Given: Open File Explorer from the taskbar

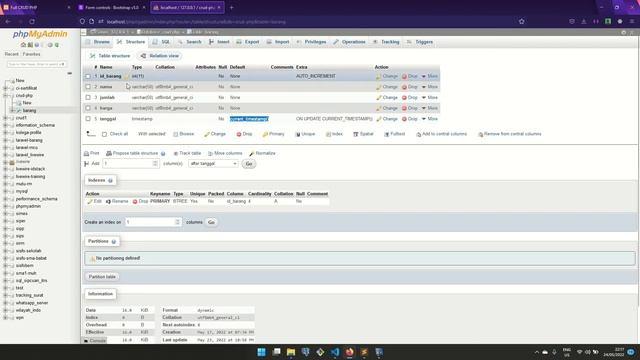Looking at the screenshot, I should pyautogui.click(x=291, y=352).
